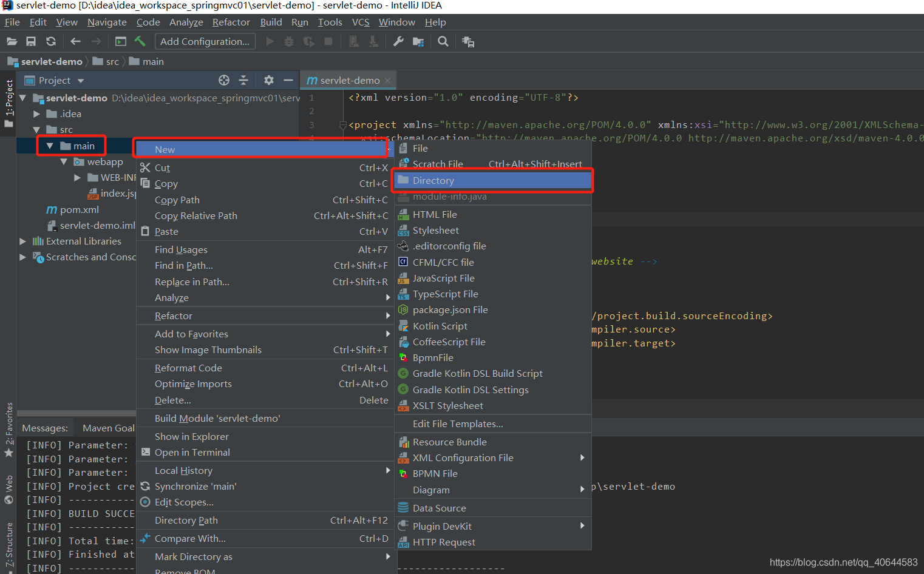Click the Collapse All icon in Project panel
Screen dimensions: 924x574
tap(243, 80)
